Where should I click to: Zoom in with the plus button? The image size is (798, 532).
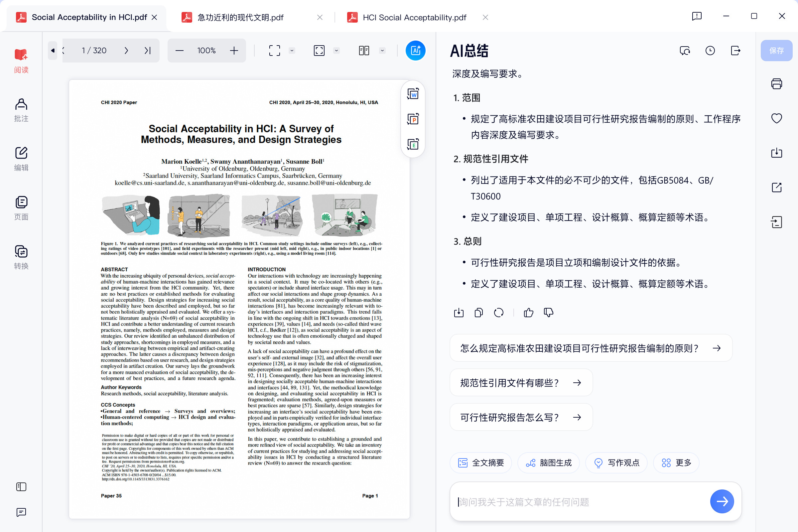coord(234,51)
